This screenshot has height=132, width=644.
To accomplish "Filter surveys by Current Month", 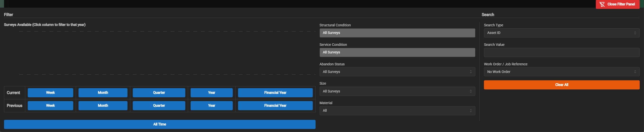I will point(103,93).
